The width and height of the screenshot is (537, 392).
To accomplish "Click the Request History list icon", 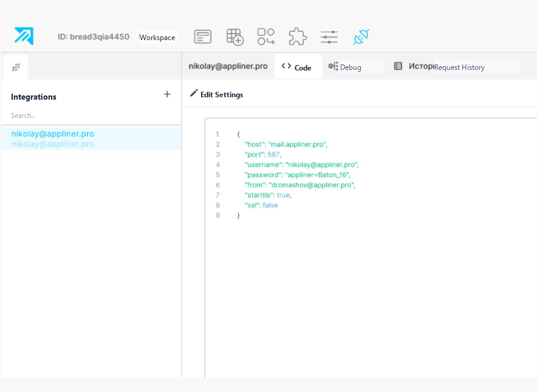I will (398, 66).
